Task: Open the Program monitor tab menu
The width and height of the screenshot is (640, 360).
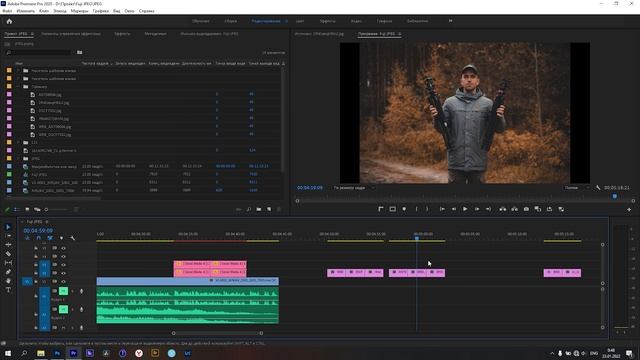Action: pos(400,34)
